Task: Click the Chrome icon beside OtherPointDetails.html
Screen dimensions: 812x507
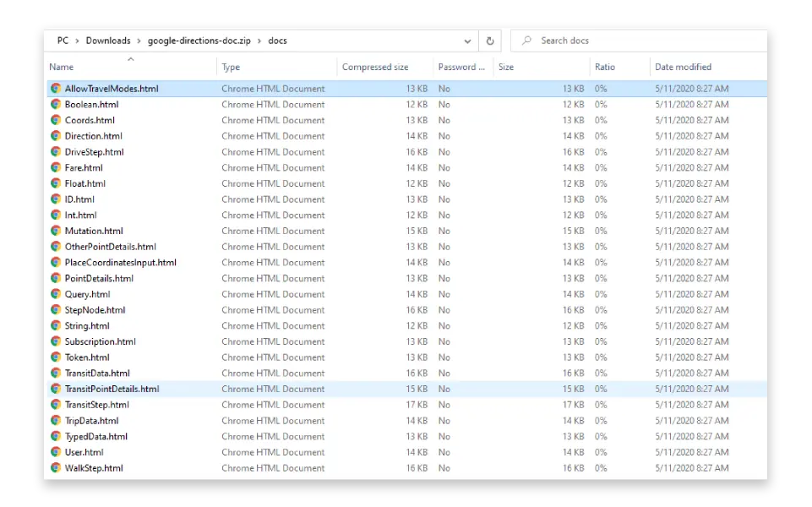Action: [56, 247]
